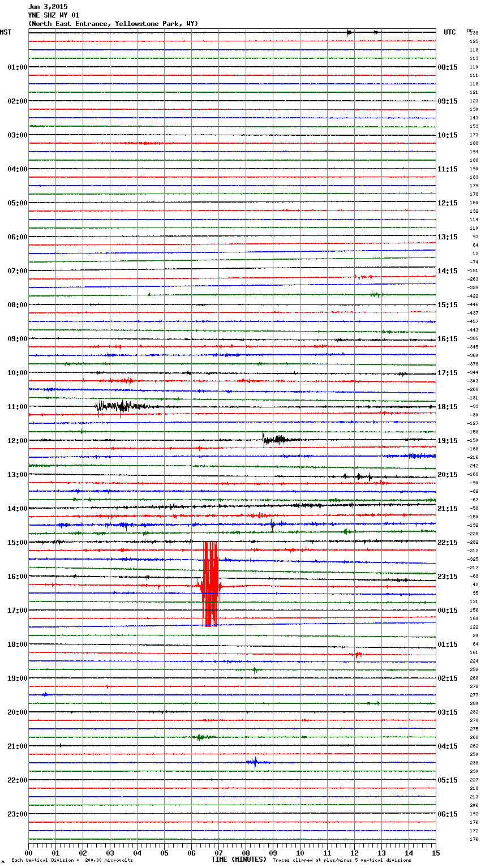Click 'Each Vertical Division = 200.00 microvolts' footer
This screenshot has width=481, height=868.
pos(73,861)
